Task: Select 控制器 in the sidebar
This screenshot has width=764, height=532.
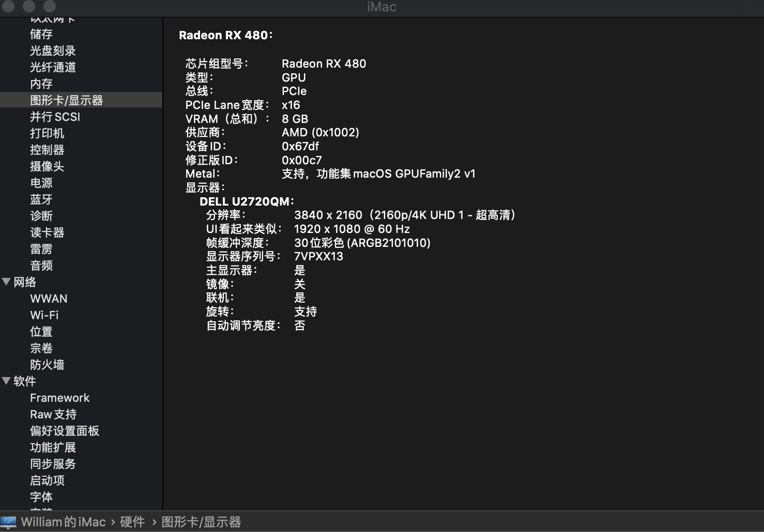Action: pyautogui.click(x=47, y=150)
